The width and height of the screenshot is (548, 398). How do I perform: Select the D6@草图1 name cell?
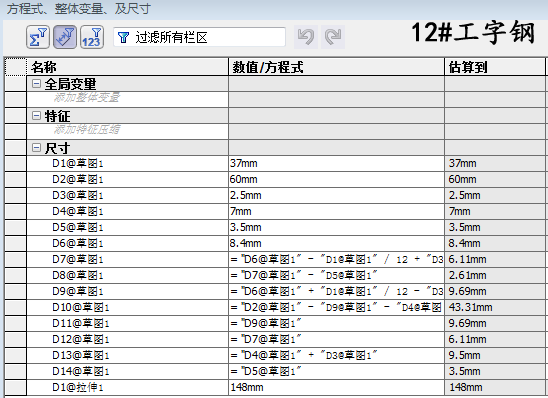coord(128,244)
